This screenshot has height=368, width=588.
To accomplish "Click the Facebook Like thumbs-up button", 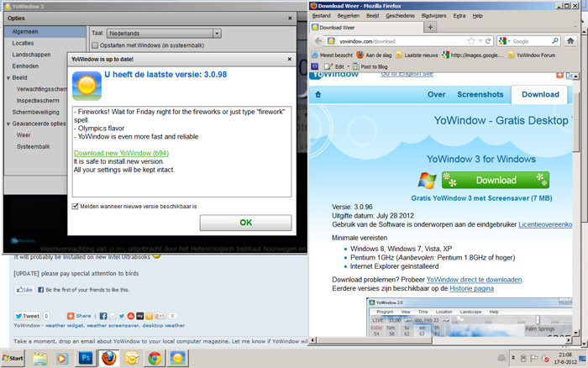I will (x=24, y=290).
